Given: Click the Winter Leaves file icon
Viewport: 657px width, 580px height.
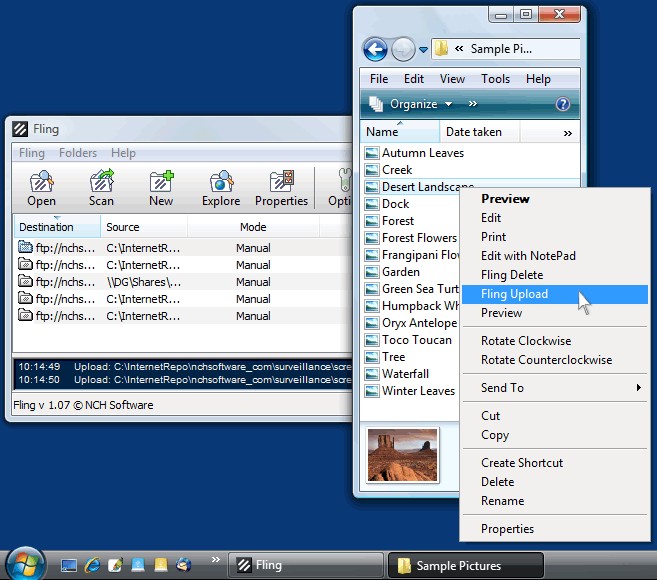Looking at the screenshot, I should [x=372, y=391].
